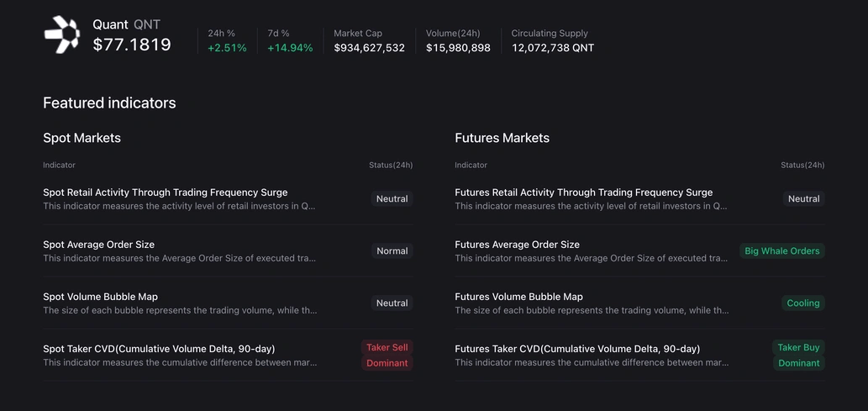868x411 pixels.
Task: Click description under Spot Average Order Size
Action: point(180,259)
